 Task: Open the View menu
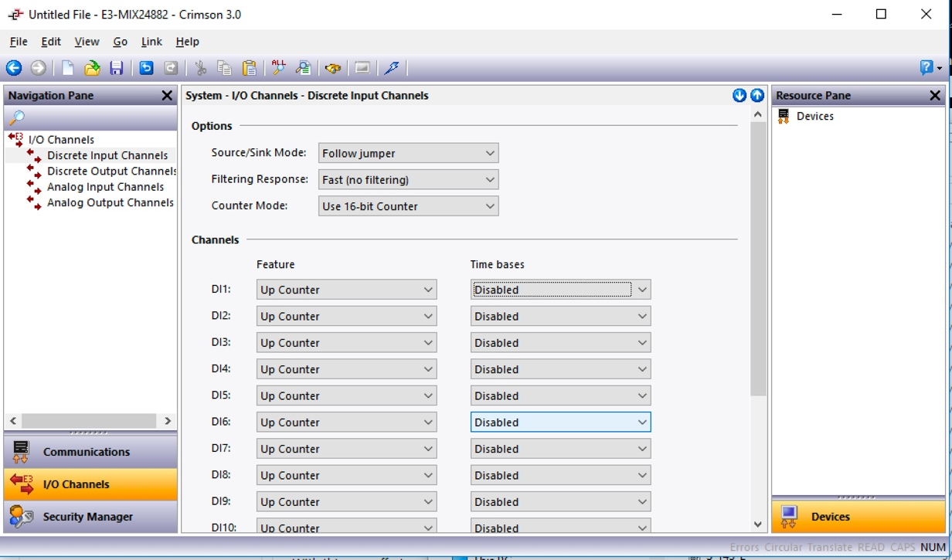pyautogui.click(x=87, y=42)
